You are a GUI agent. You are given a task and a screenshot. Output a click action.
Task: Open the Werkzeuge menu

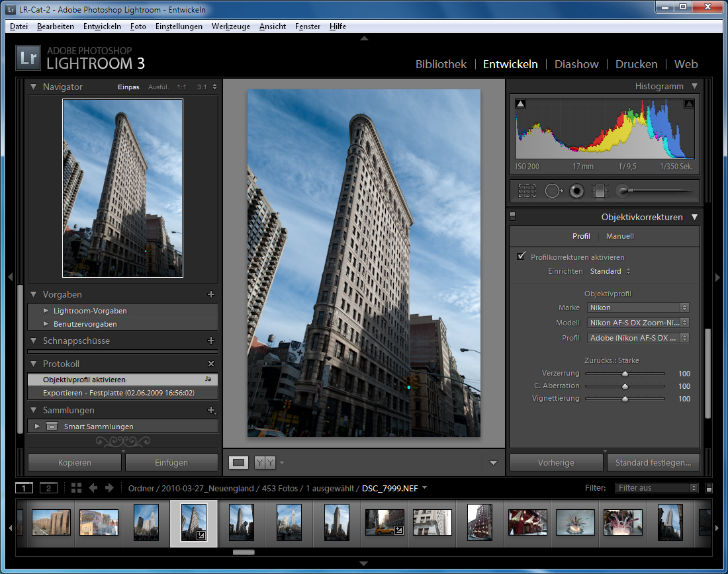pos(231,26)
